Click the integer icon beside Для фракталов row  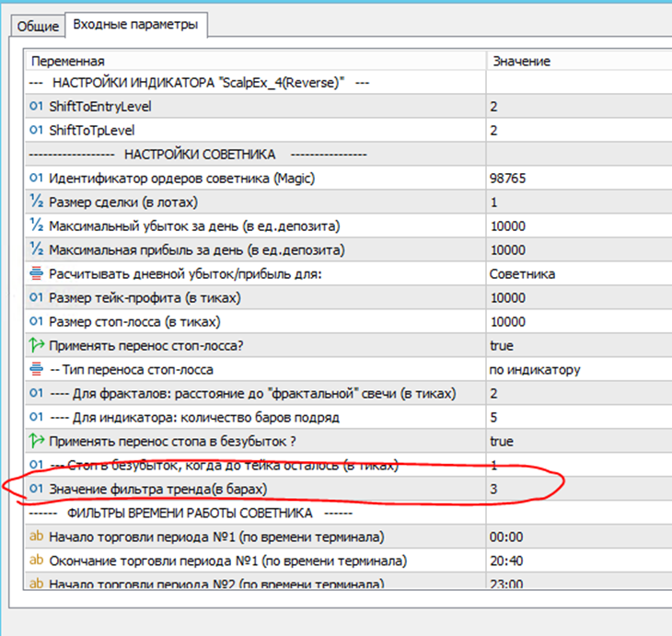point(37,393)
